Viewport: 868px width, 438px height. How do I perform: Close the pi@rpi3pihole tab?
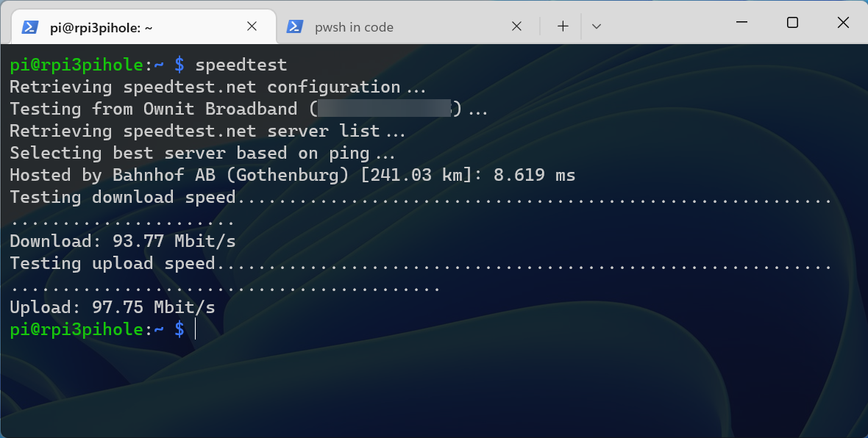(x=252, y=26)
